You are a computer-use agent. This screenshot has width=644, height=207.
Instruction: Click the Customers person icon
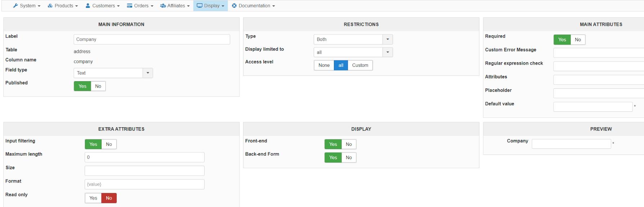88,6
